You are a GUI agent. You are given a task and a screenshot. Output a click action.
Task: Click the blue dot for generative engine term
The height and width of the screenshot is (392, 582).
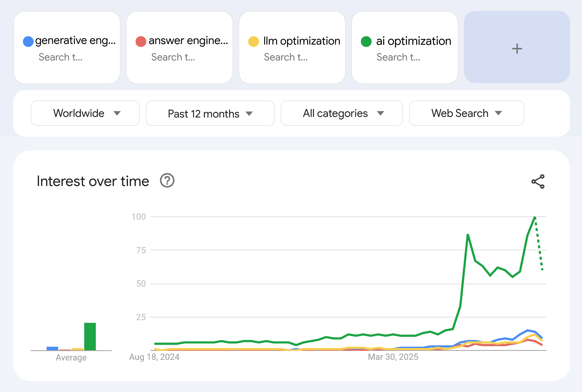(x=28, y=41)
